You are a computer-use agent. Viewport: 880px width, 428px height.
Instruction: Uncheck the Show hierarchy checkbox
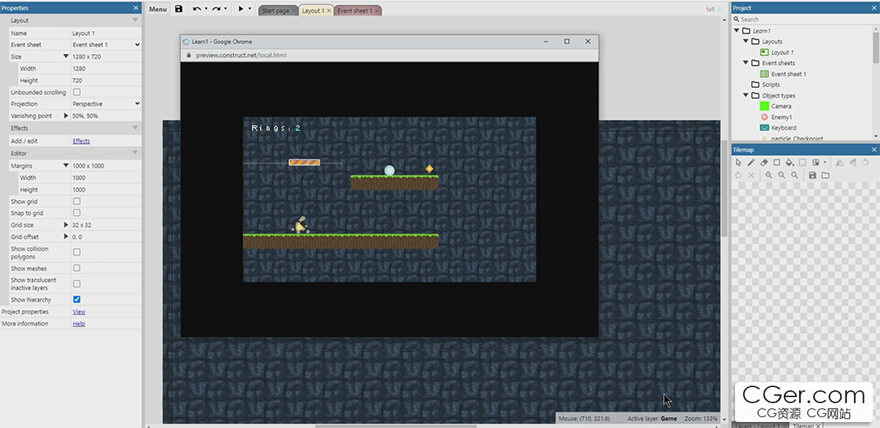[77, 299]
